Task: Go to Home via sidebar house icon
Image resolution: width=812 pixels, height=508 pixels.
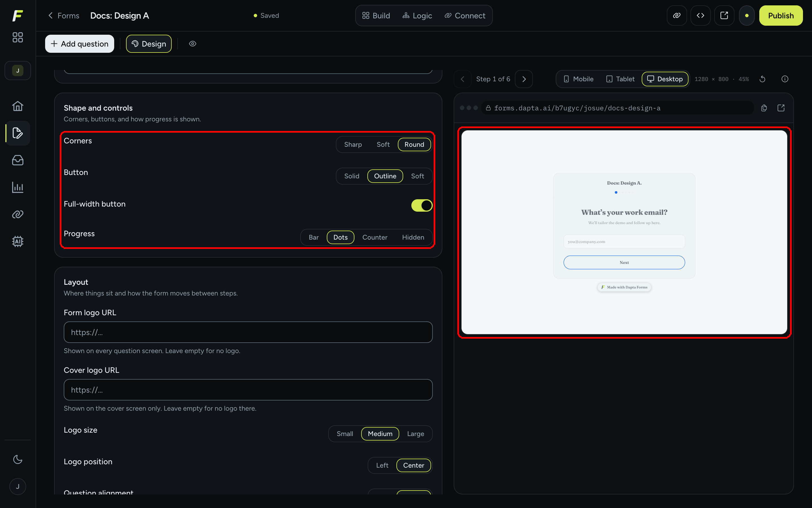Action: (x=17, y=106)
